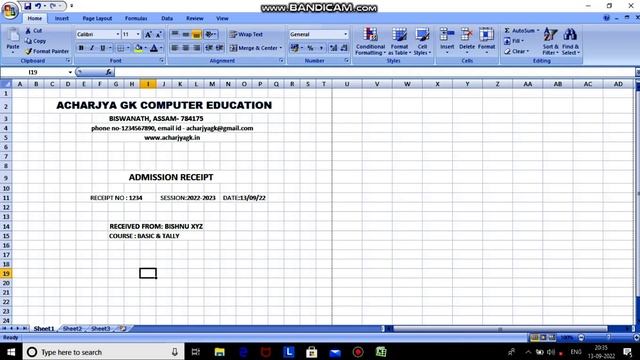The image size is (640, 360).
Task: Open the fill color dropdown arrow
Action: point(146,48)
